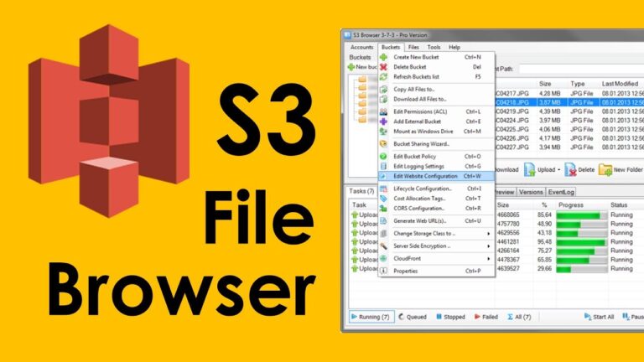Click the New bucket plus icon in sidebar
This screenshot has height=362, width=644.
coord(351,67)
